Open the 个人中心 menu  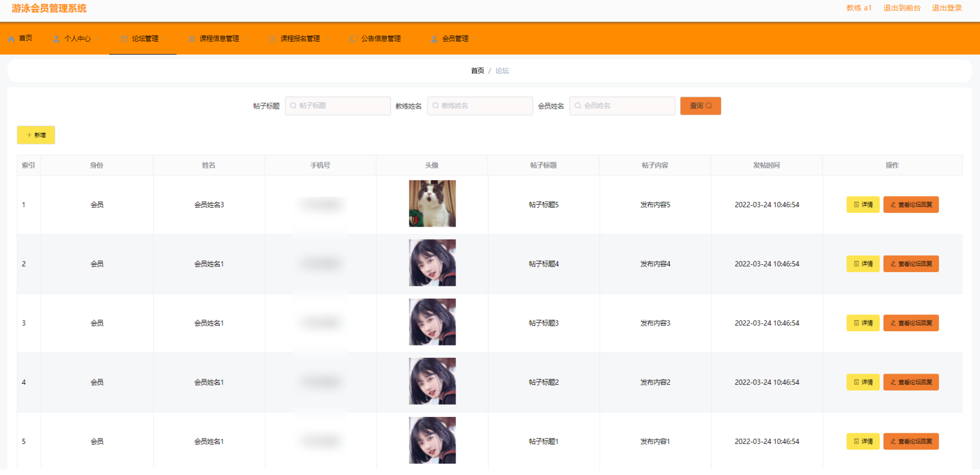[x=75, y=39]
